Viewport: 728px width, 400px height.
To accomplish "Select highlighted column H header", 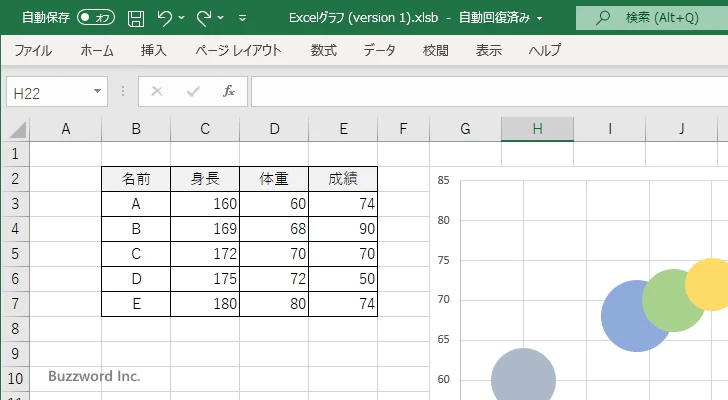I will coord(537,129).
